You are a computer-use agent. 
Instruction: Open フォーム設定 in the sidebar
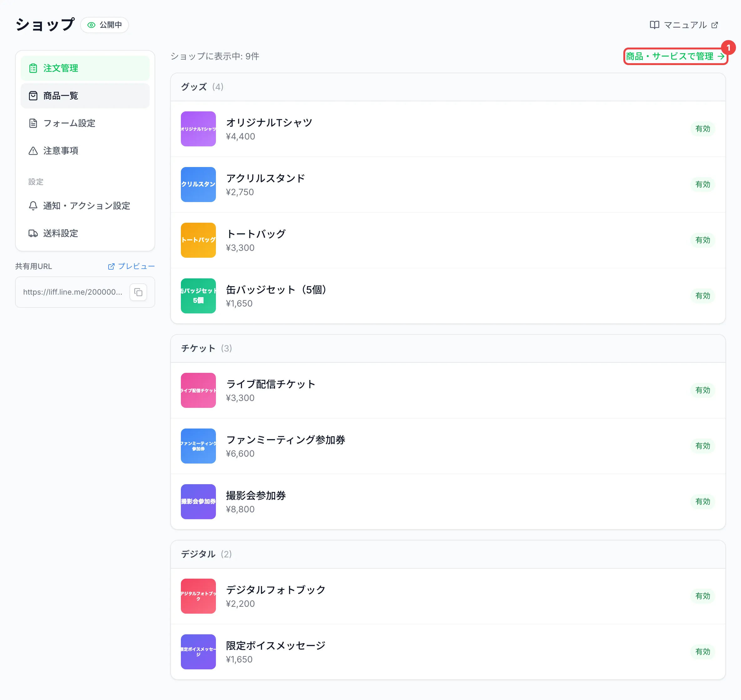(x=85, y=123)
